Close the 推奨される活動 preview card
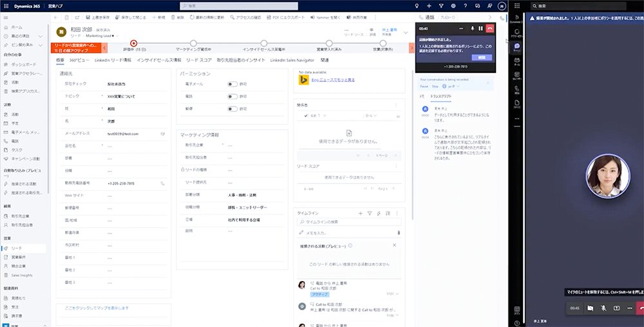 point(394,245)
